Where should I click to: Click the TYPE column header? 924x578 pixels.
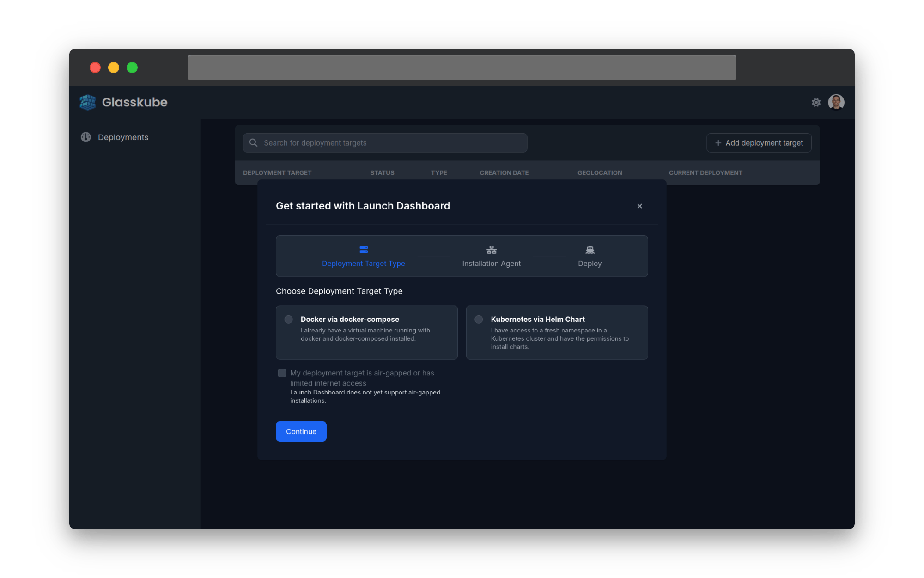[x=439, y=173]
